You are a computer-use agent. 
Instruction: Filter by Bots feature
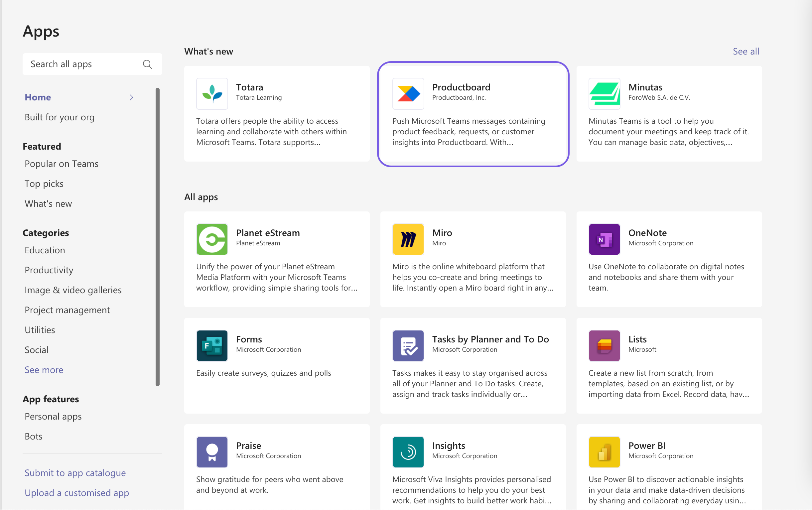[x=33, y=436]
